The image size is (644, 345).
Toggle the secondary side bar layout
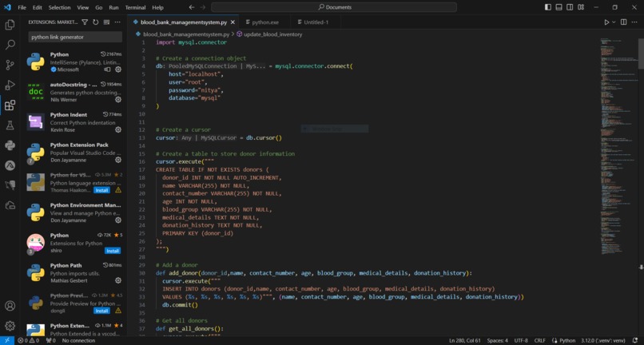(570, 7)
